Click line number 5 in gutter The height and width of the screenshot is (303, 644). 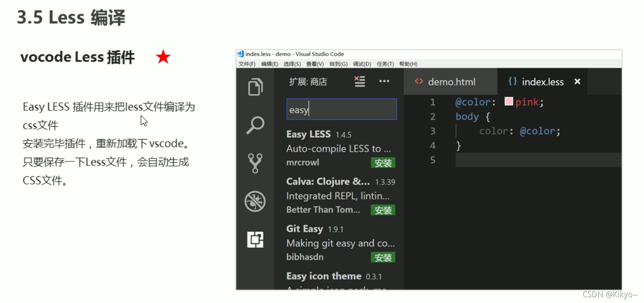click(432, 160)
